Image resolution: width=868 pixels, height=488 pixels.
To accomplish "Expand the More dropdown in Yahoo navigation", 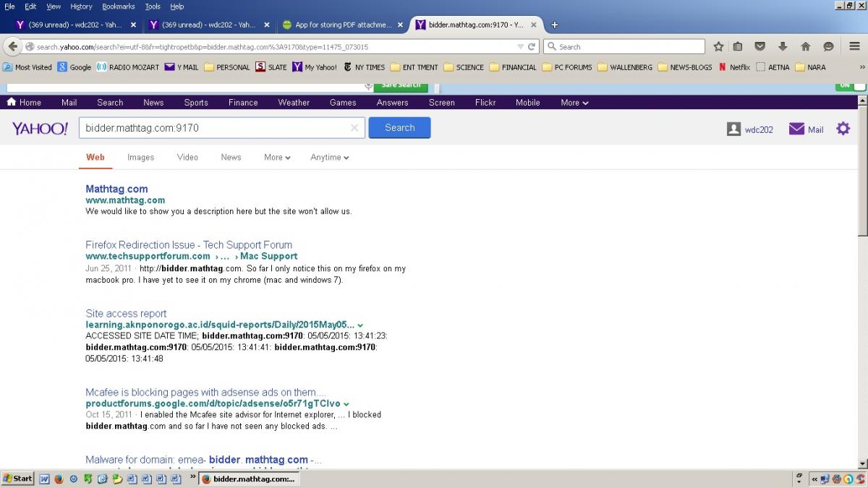I will point(574,103).
